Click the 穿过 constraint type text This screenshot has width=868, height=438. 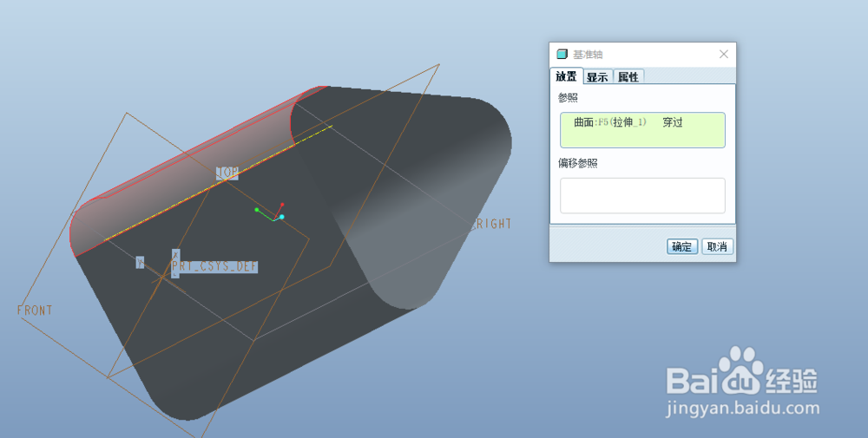coord(673,123)
